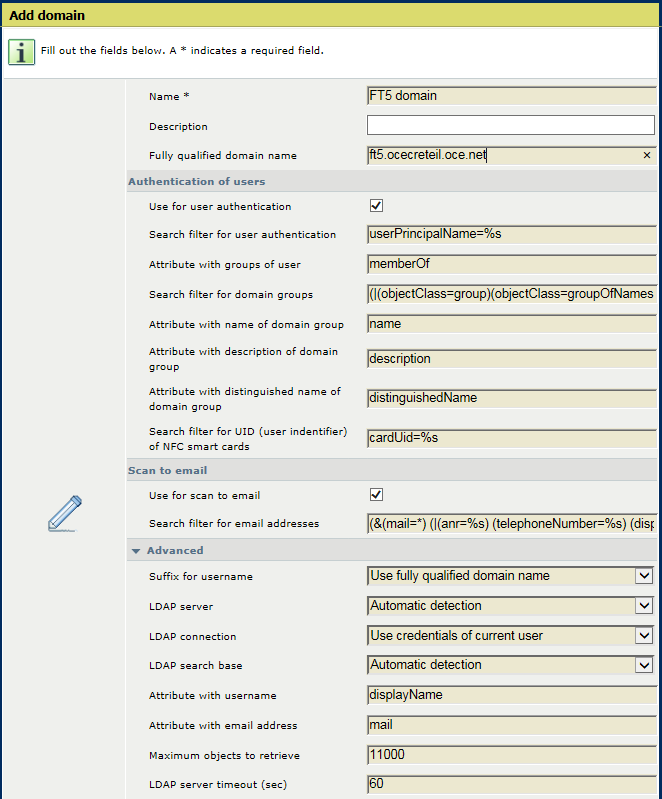Click the Scan to email heading
Viewport: 662px width, 799px height.
168,470
